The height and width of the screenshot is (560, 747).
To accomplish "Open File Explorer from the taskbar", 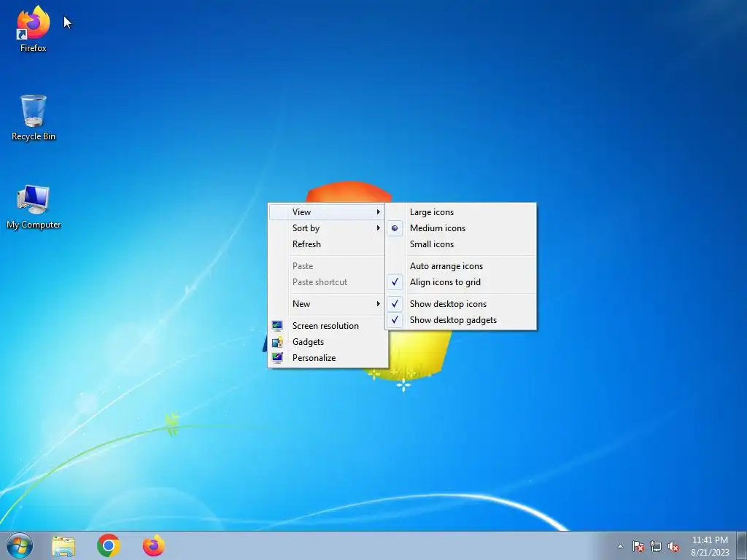I will (63, 546).
